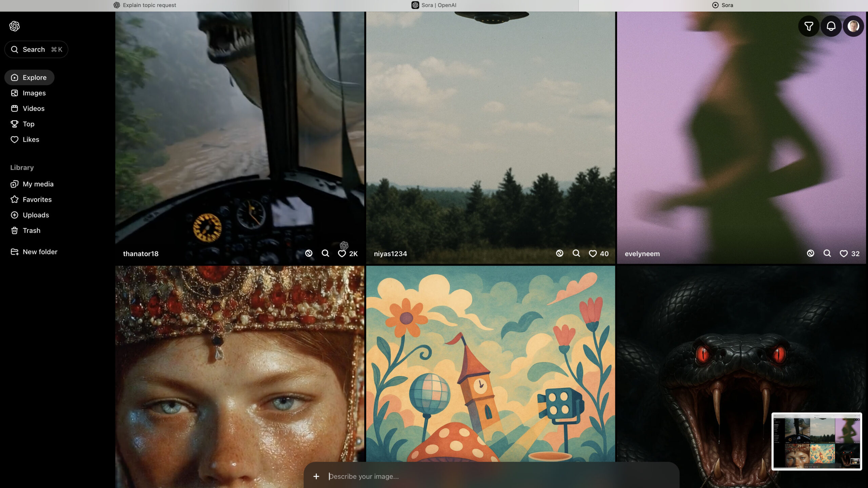Open the notifications bell
The width and height of the screenshot is (868, 488).
[x=831, y=26]
